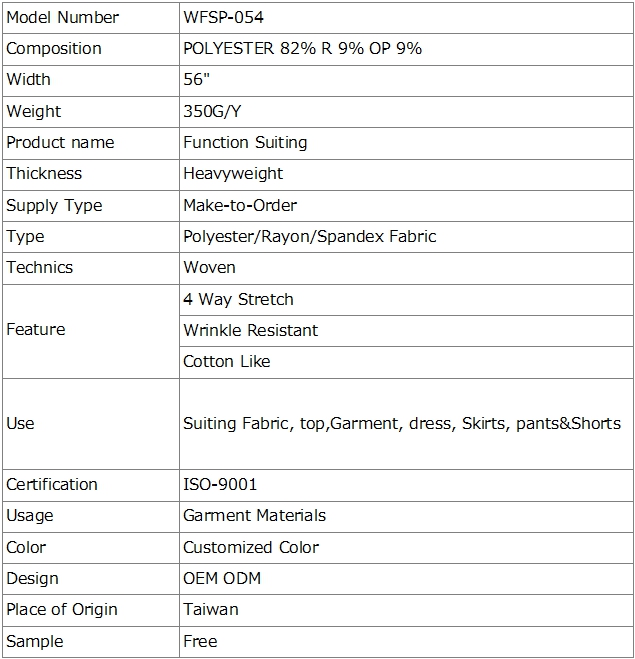Image resolution: width=635 pixels, height=659 pixels.
Task: Click Polyester/Rayon/Spandex Fabric type text
Action: coord(309,237)
